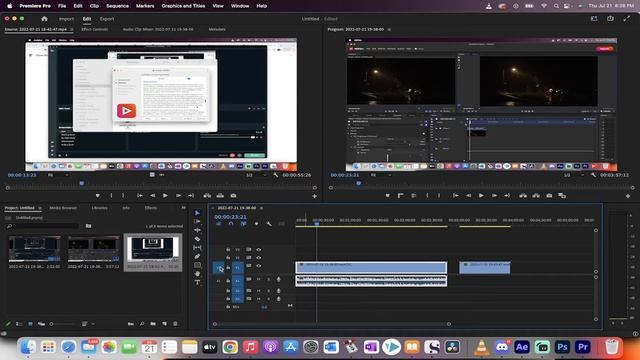Click Overwrite button in Source monitor

point(220,196)
